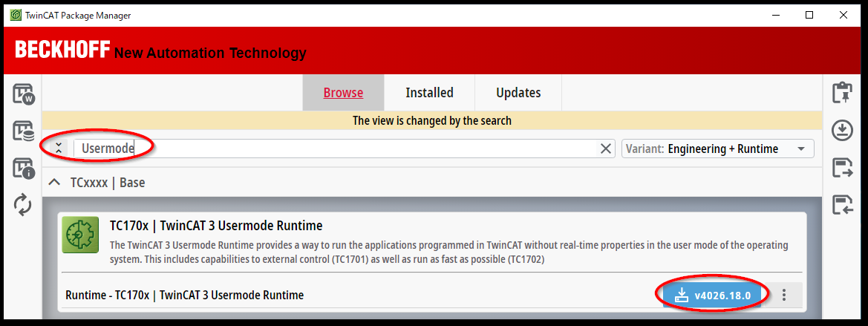Open the three-dot menu for TC170x
The width and height of the screenshot is (868, 326).
[783, 295]
